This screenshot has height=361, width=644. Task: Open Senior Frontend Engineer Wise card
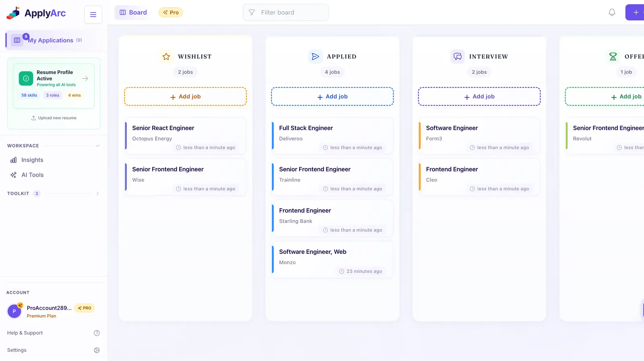(x=186, y=177)
